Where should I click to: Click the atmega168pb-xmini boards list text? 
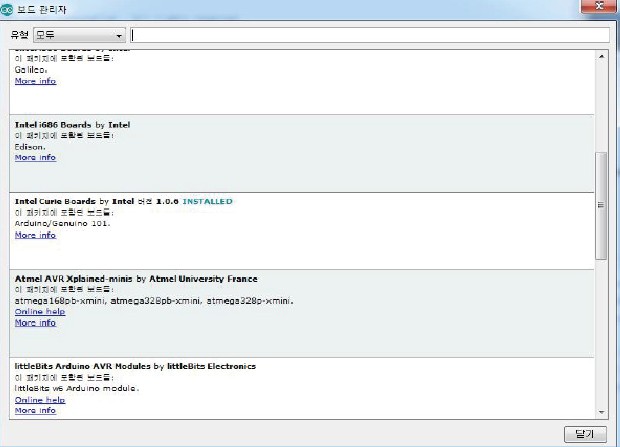click(154, 301)
